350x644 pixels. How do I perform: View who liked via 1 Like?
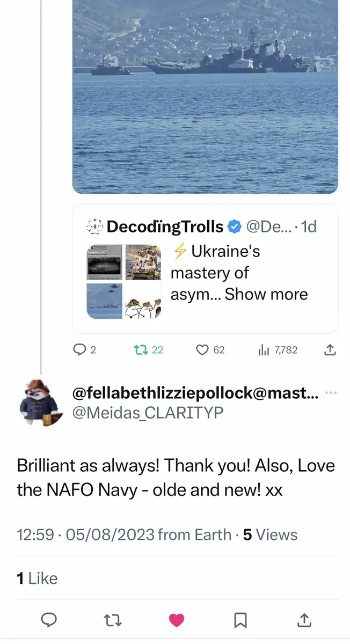37,578
